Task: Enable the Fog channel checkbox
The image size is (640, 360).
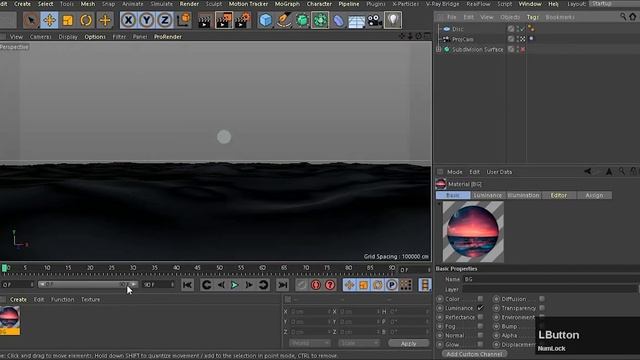Action: 480,326
